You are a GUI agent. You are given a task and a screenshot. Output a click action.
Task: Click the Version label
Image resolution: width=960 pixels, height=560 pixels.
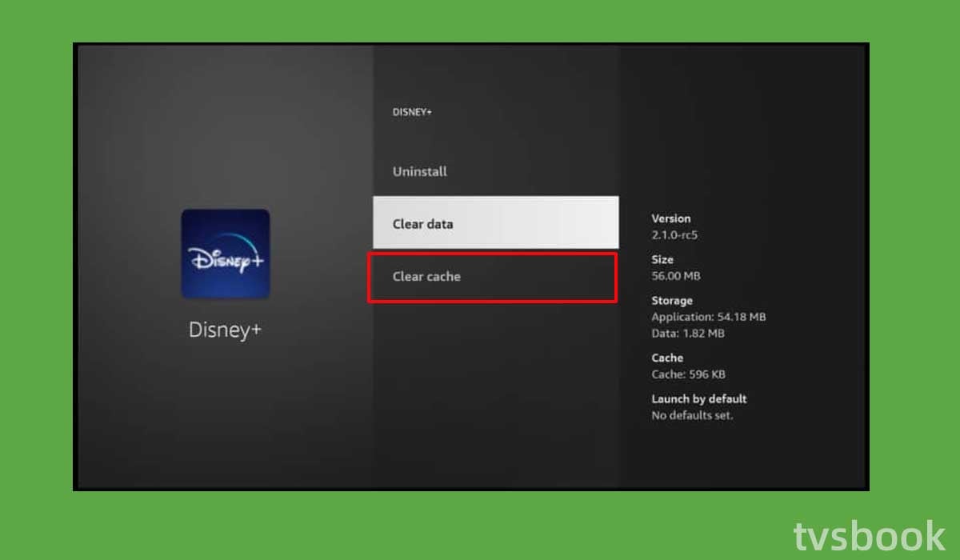click(x=671, y=218)
